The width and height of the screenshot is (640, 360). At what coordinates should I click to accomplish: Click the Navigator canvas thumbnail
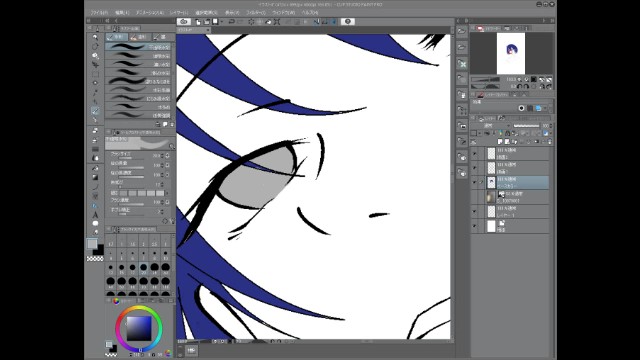coord(511,53)
